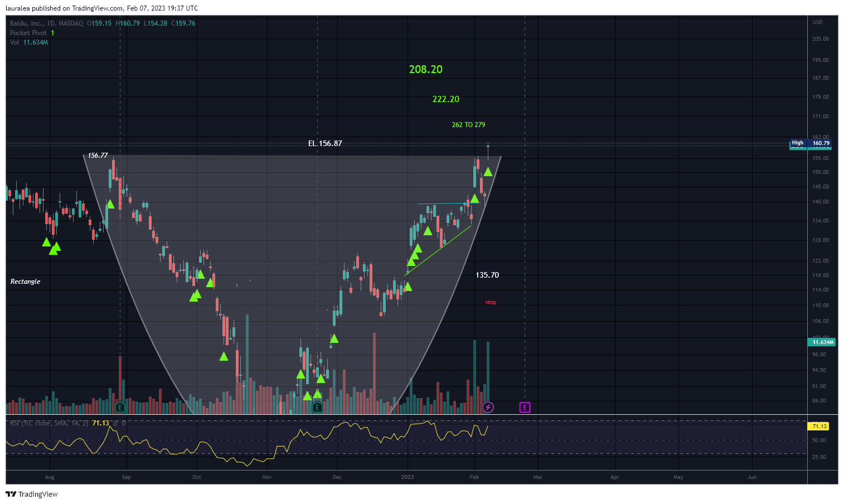Select the 222.20 green target text

pyautogui.click(x=446, y=99)
